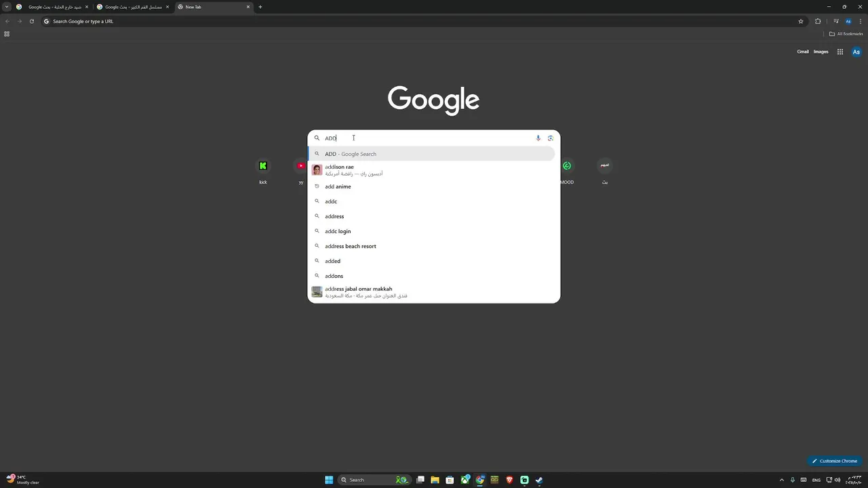
Task: Click the jabal omar makkah hotel thumbnail
Action: click(x=317, y=292)
